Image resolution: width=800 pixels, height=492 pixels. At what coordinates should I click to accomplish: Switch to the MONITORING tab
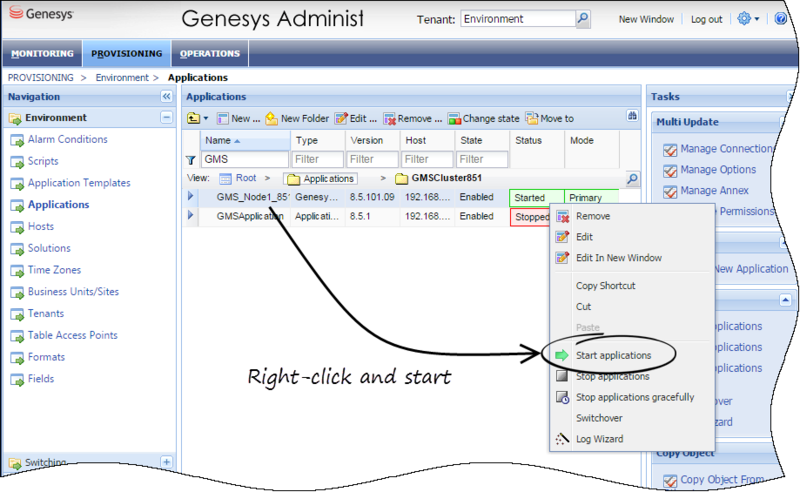point(42,54)
